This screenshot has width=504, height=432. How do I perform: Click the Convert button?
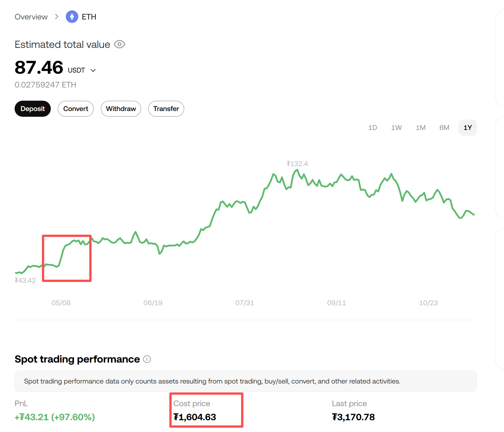point(76,109)
